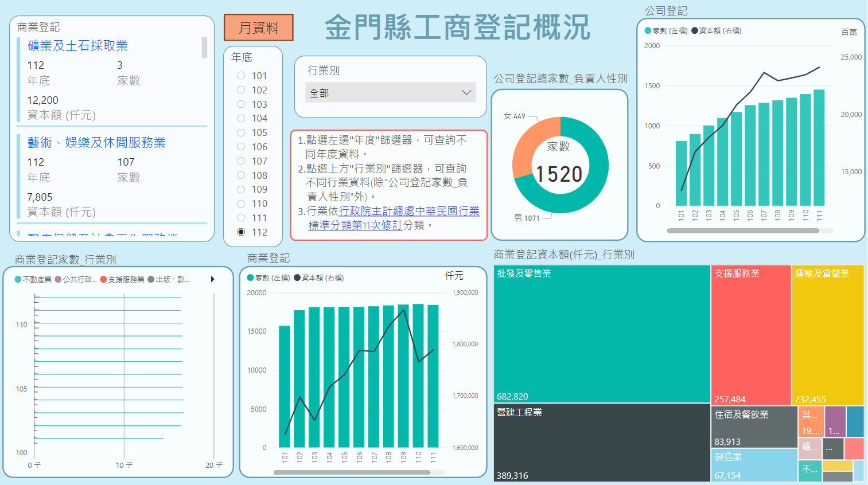Screen dimensions: 868x485
Task: Click the 行業別 dropdown chevron arrow
Action: pyautogui.click(x=466, y=92)
